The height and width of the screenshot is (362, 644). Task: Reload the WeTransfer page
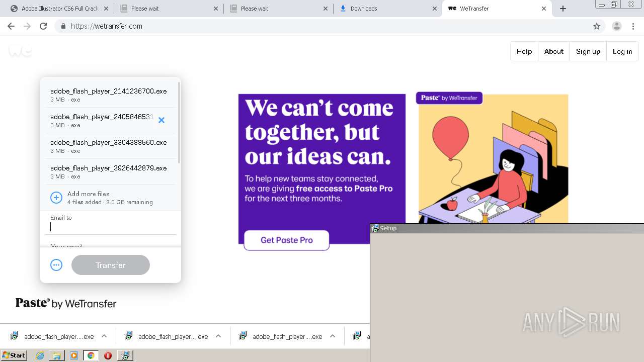[43, 26]
